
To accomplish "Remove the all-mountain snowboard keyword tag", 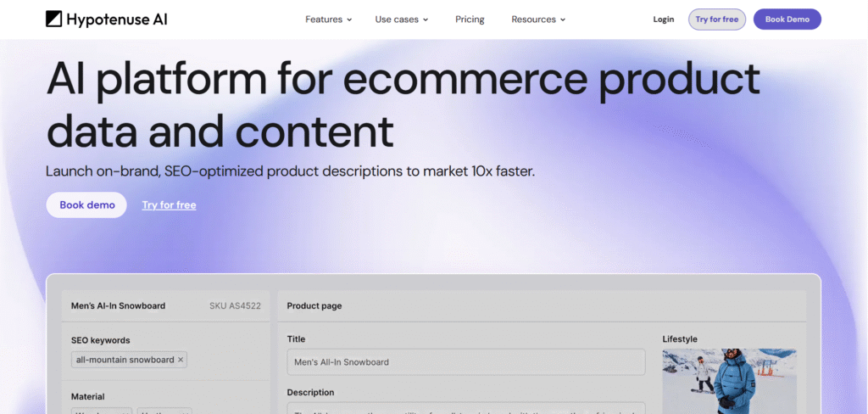I will click(x=181, y=360).
